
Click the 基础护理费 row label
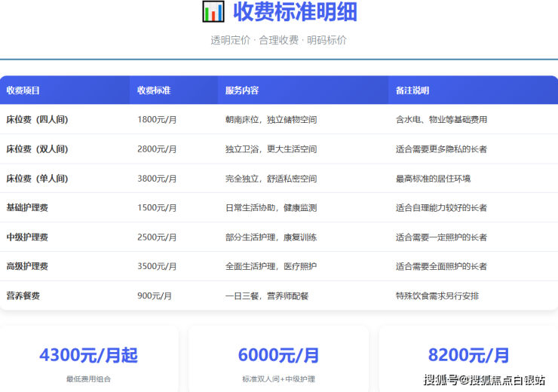(x=27, y=207)
